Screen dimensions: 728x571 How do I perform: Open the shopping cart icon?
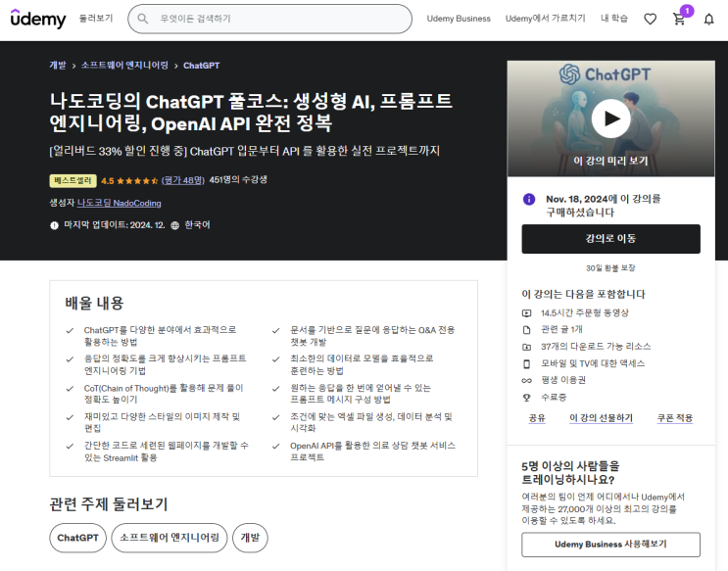(679, 19)
